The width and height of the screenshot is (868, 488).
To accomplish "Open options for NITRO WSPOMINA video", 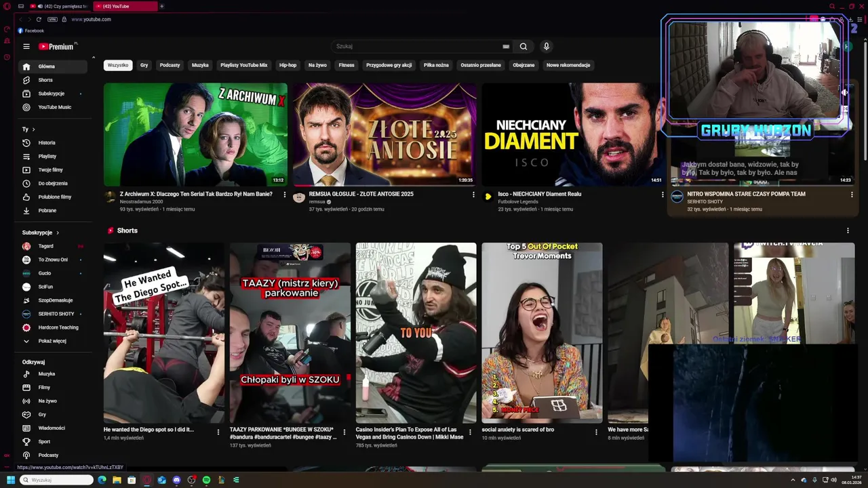I will coord(852,195).
